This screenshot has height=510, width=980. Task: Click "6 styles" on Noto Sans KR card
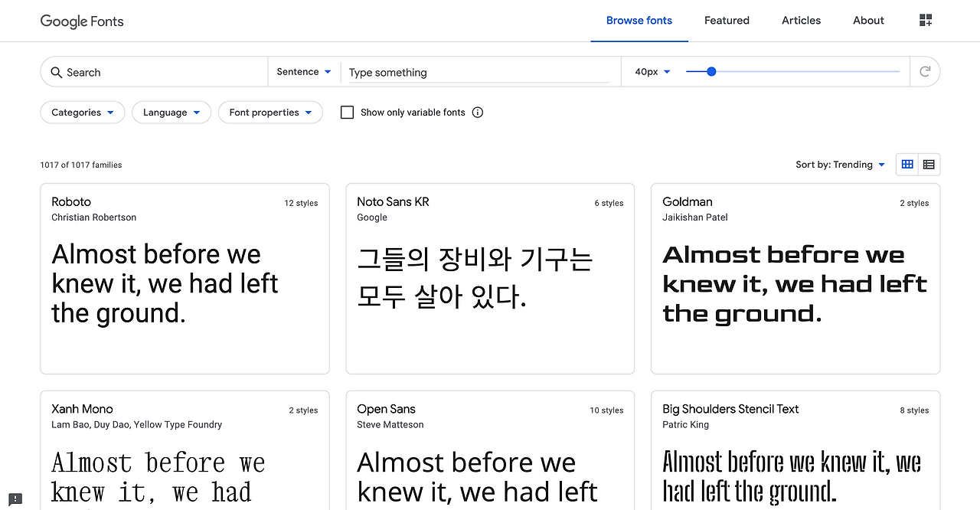tap(609, 203)
